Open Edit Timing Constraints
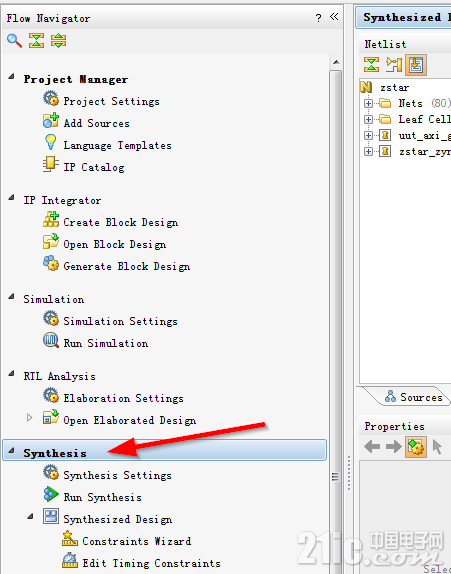This screenshot has width=451, height=574. click(151, 563)
